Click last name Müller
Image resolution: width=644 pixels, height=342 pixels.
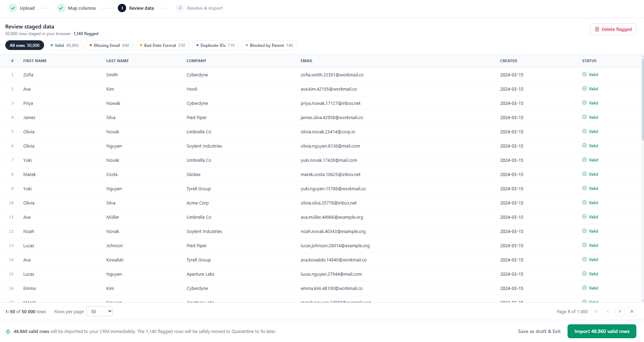[113, 217]
